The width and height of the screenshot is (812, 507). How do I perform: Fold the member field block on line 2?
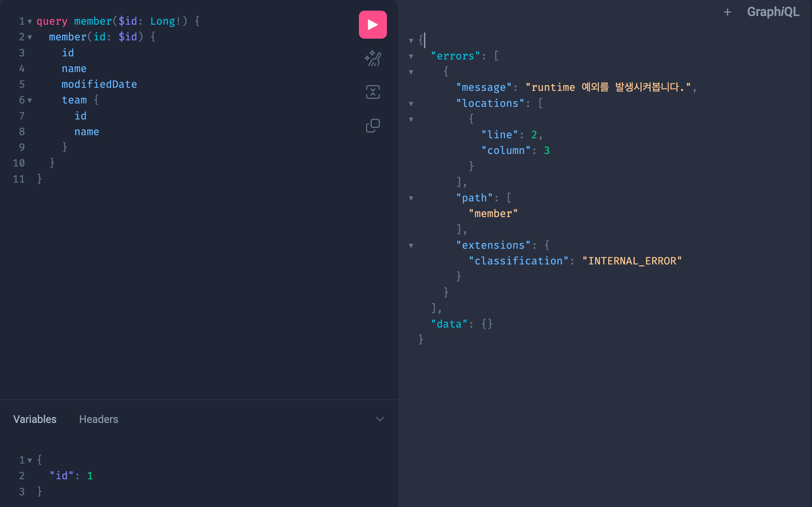pyautogui.click(x=30, y=37)
